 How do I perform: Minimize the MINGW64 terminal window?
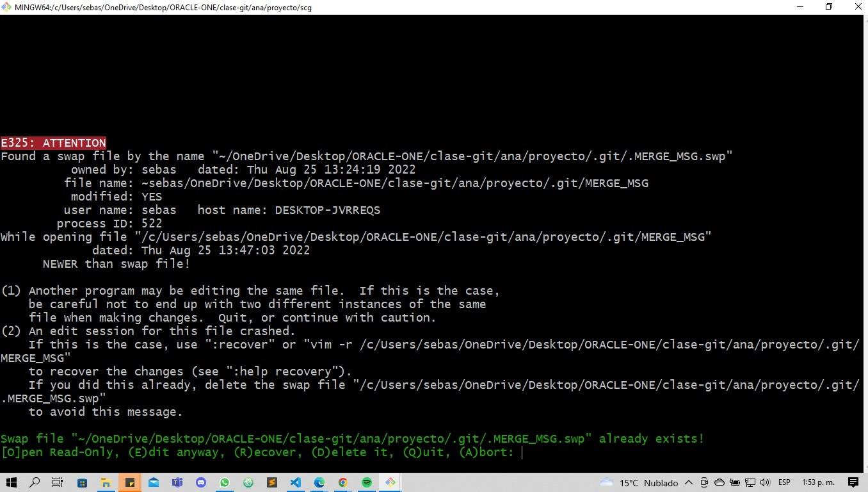800,7
